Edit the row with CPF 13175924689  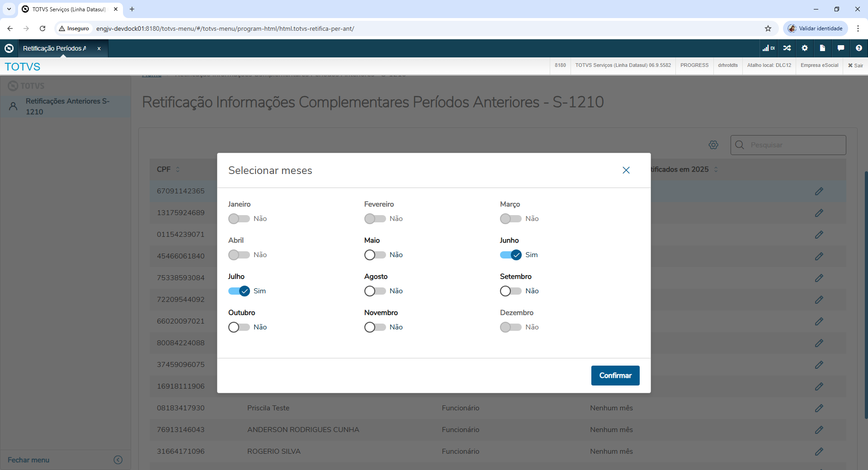click(x=819, y=213)
